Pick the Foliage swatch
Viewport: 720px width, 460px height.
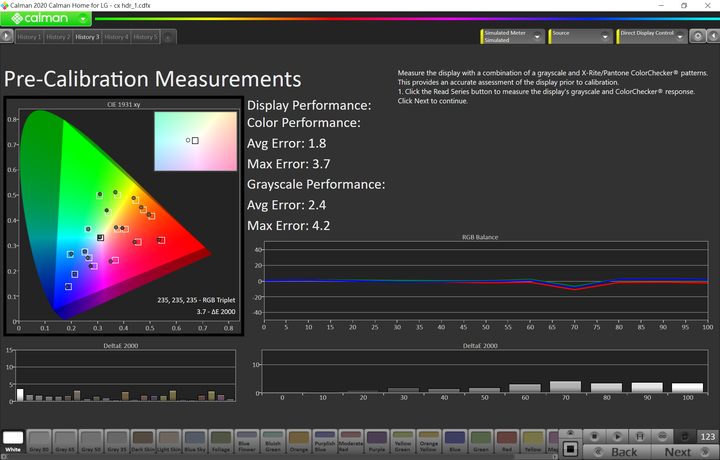(221, 441)
